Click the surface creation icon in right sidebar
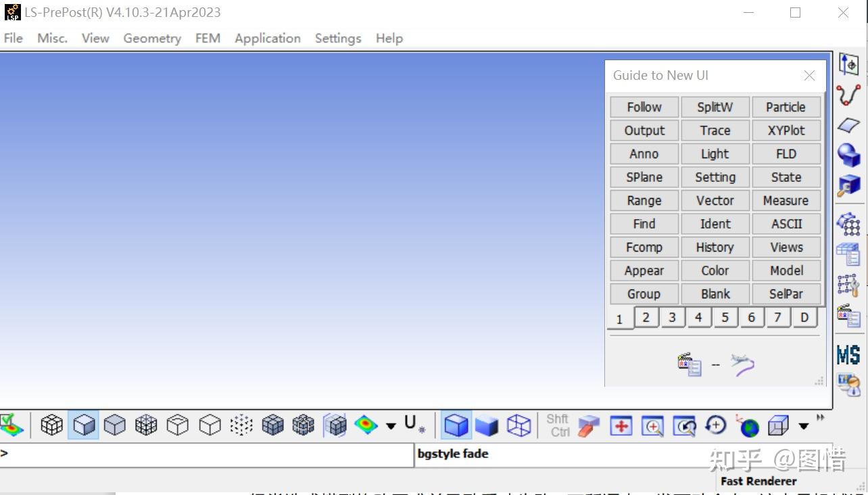 (x=848, y=125)
